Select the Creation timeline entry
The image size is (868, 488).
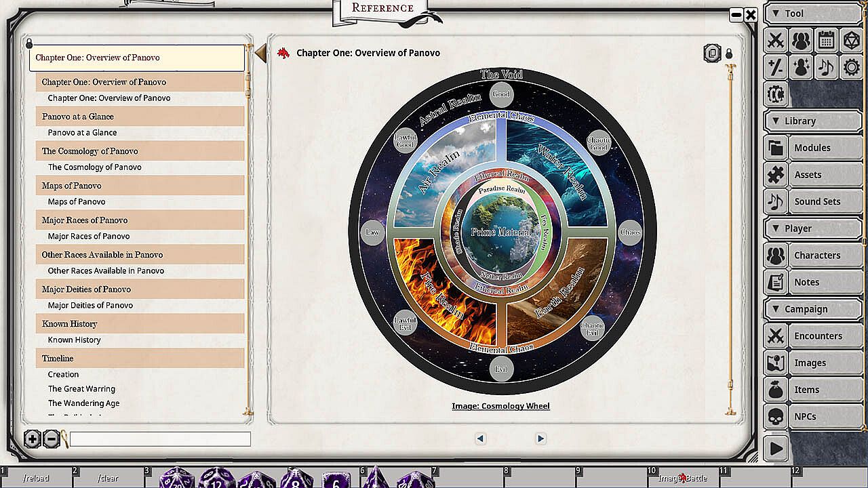(63, 375)
